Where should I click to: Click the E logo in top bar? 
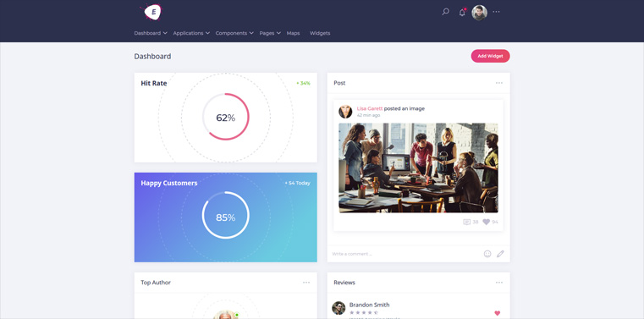tap(153, 13)
